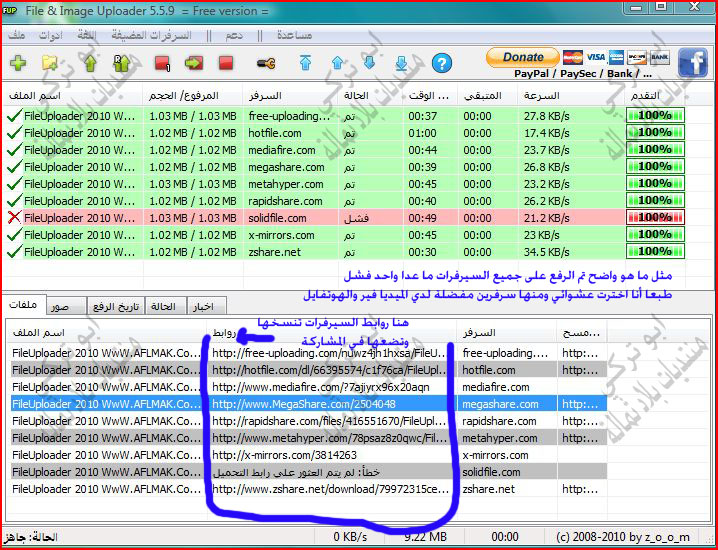Click the metahyper.com/78psaz8z0qwc link row
Image resolution: width=718 pixels, height=550 pixels.
(x=308, y=438)
